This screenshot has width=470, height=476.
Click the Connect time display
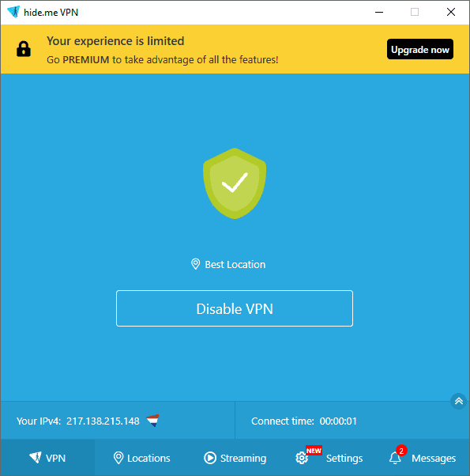[304, 421]
